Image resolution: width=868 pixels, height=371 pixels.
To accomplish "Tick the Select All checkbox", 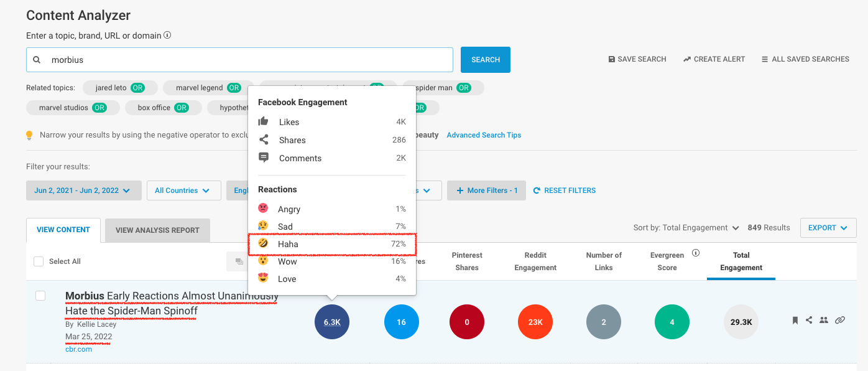I will [39, 261].
